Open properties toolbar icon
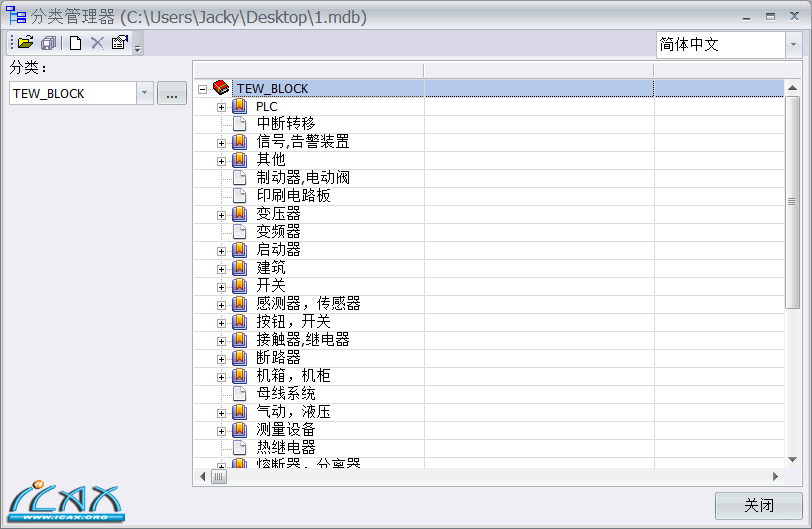The height and width of the screenshot is (529, 812). click(120, 42)
